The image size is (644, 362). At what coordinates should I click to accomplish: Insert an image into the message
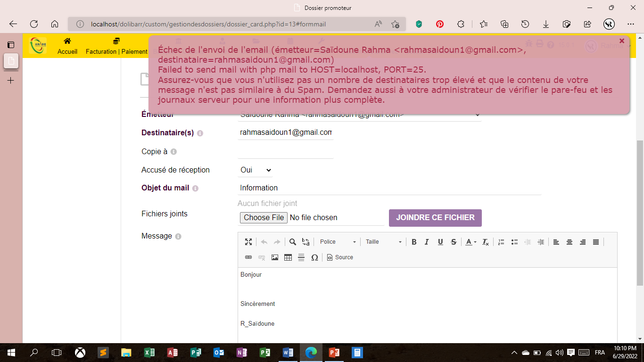click(275, 257)
